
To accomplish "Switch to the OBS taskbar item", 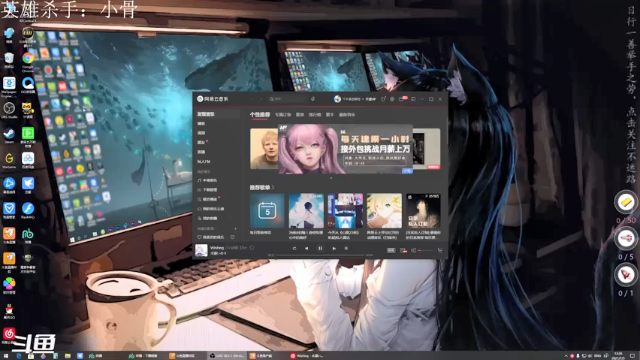I will [x=227, y=356].
